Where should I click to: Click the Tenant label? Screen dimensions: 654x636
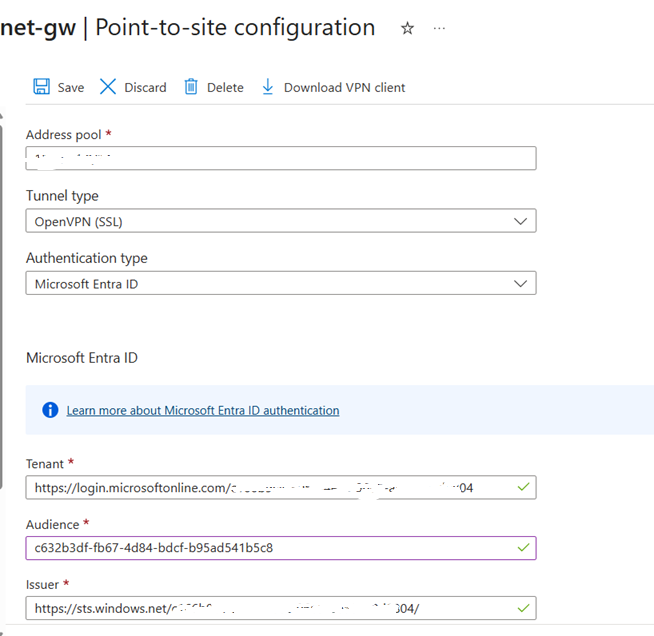coord(45,464)
